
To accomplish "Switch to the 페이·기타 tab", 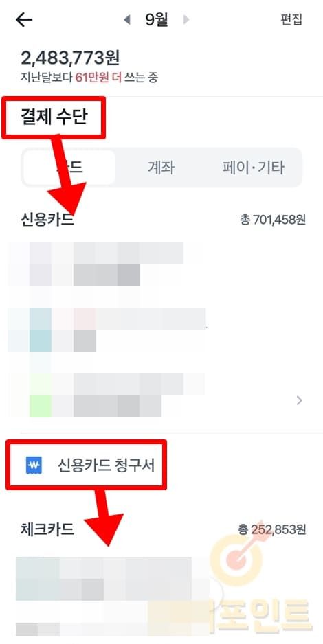I will pyautogui.click(x=253, y=168).
